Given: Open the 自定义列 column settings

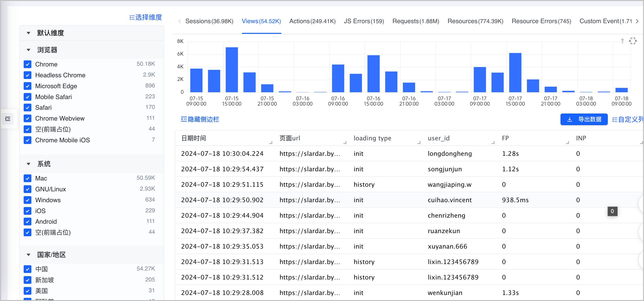Looking at the screenshot, I should pyautogui.click(x=628, y=119).
